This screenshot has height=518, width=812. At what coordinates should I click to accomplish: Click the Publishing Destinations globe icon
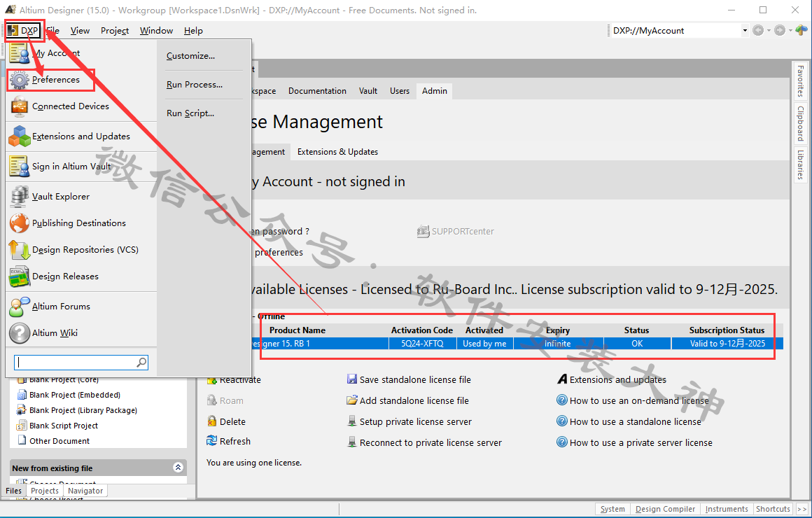19,223
